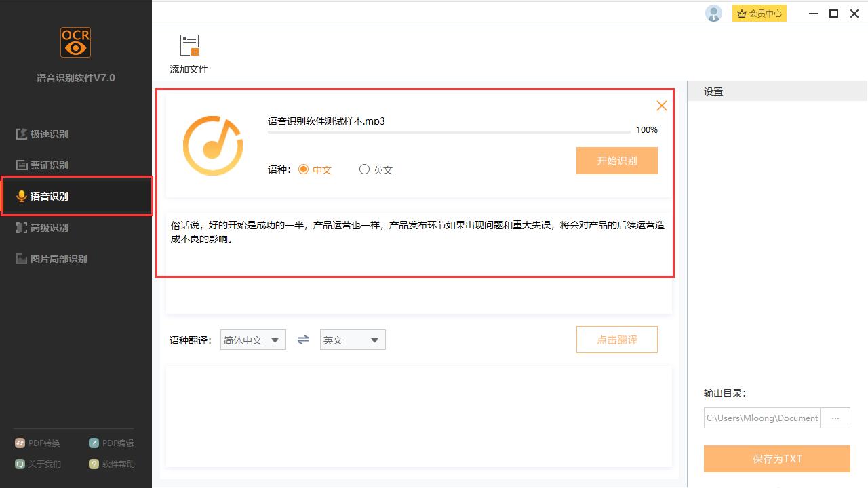
Task: Open 软件帮助 software help
Action: pyautogui.click(x=111, y=464)
